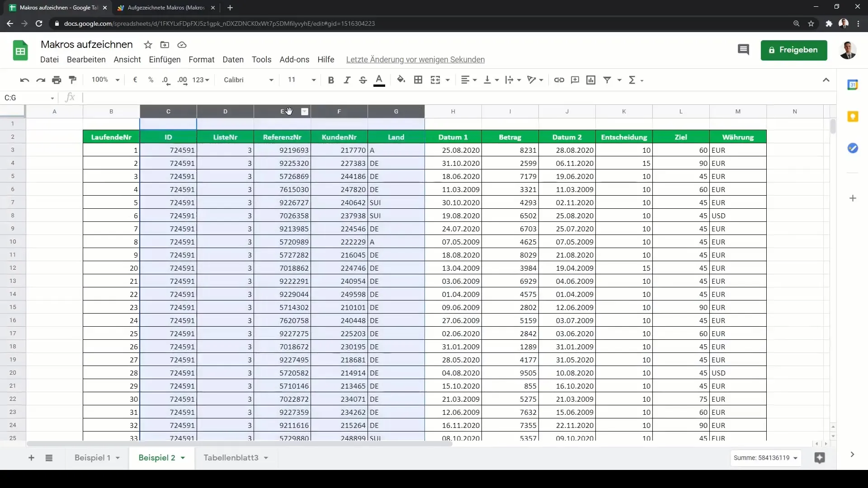868x488 pixels.
Task: Open the Summe statistics dropdown
Action: 765,458
